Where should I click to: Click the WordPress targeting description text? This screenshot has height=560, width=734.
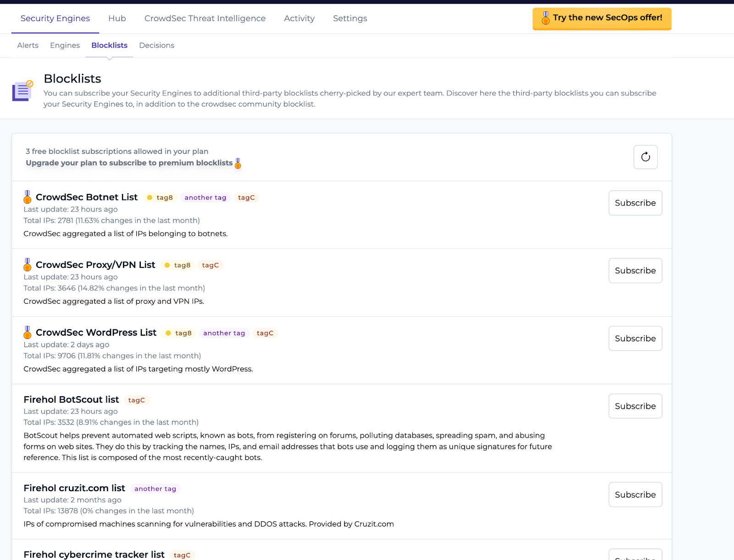tap(138, 369)
